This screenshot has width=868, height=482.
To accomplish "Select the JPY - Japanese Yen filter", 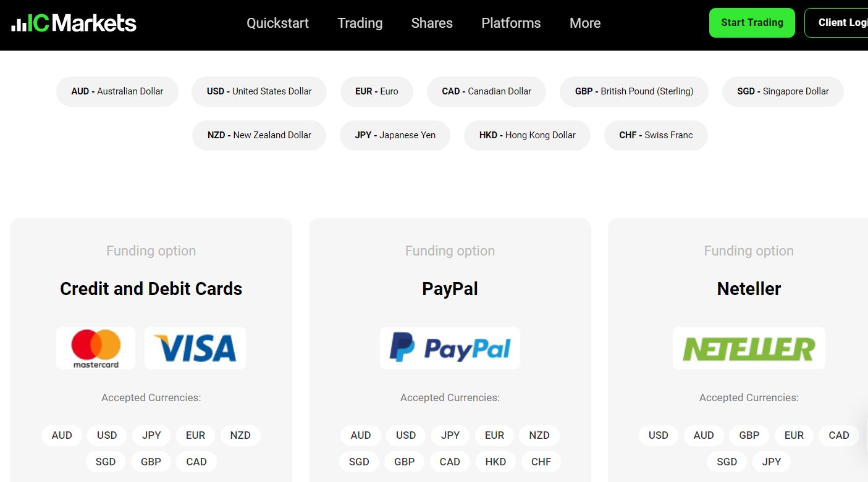I will coord(395,135).
